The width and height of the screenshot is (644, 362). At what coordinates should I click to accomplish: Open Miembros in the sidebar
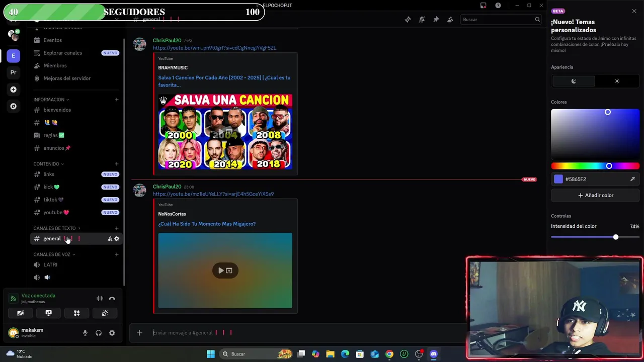pyautogui.click(x=76, y=65)
